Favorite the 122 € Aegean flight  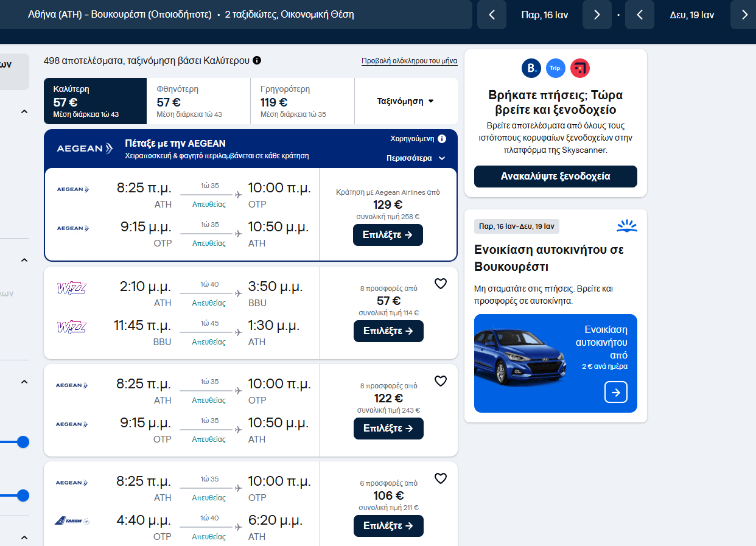[x=441, y=381]
